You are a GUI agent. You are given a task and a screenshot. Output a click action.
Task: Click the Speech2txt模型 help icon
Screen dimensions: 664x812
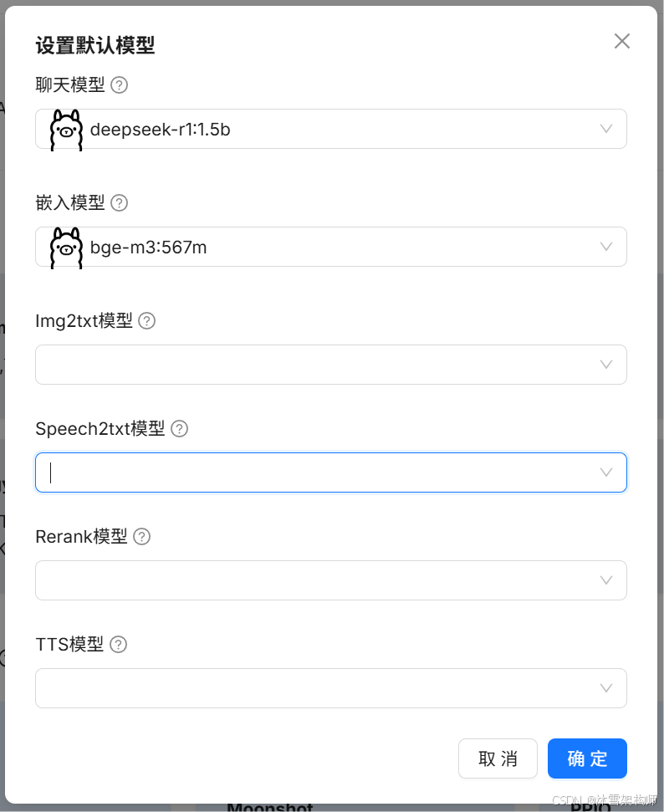179,428
